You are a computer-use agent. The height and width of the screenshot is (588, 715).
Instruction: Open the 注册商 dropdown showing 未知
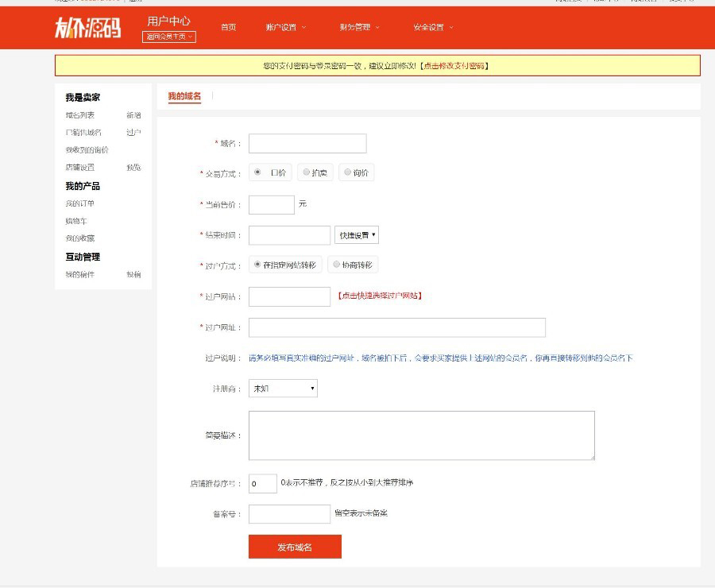point(283,389)
